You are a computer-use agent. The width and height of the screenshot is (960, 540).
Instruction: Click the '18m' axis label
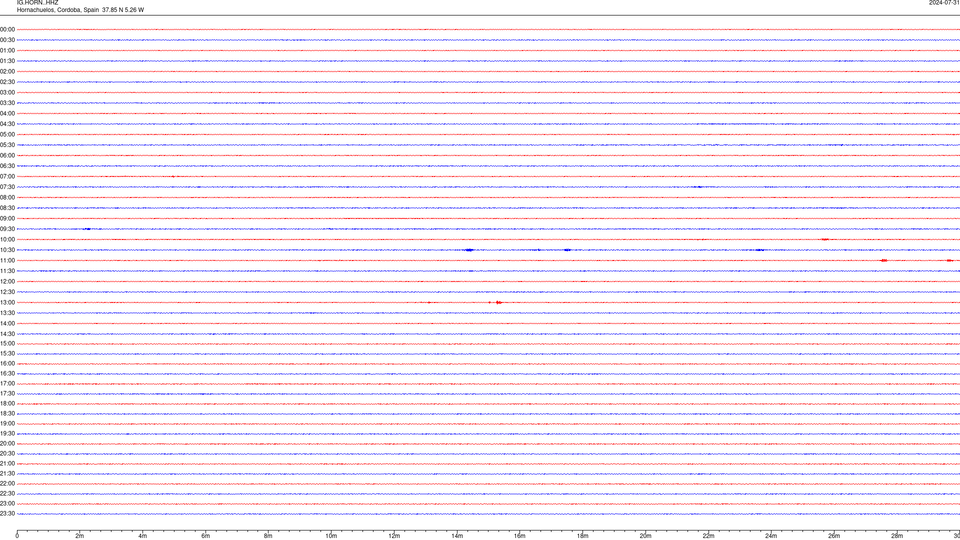click(583, 536)
